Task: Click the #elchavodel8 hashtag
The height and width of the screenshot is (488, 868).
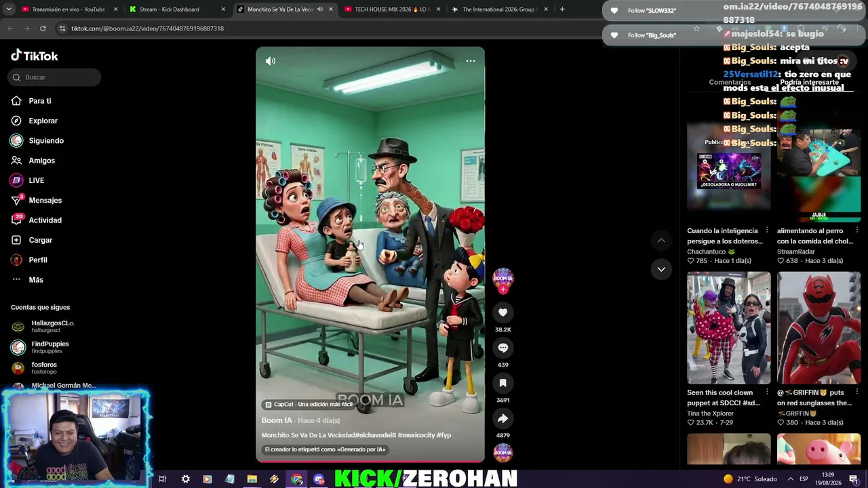Action: 375,435
